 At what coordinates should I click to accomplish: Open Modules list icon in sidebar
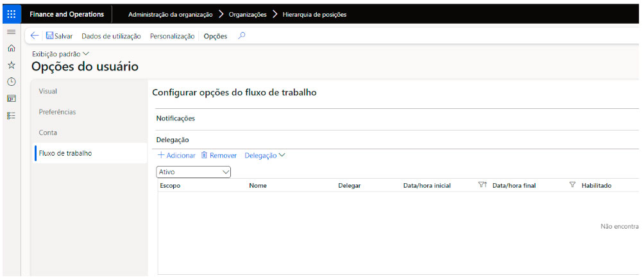(x=11, y=115)
